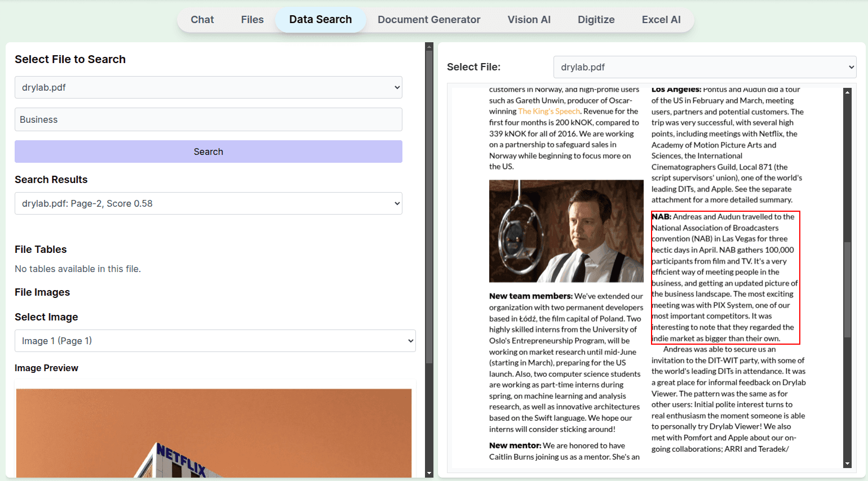
Task: Switch to the Chat tab
Action: [202, 20]
